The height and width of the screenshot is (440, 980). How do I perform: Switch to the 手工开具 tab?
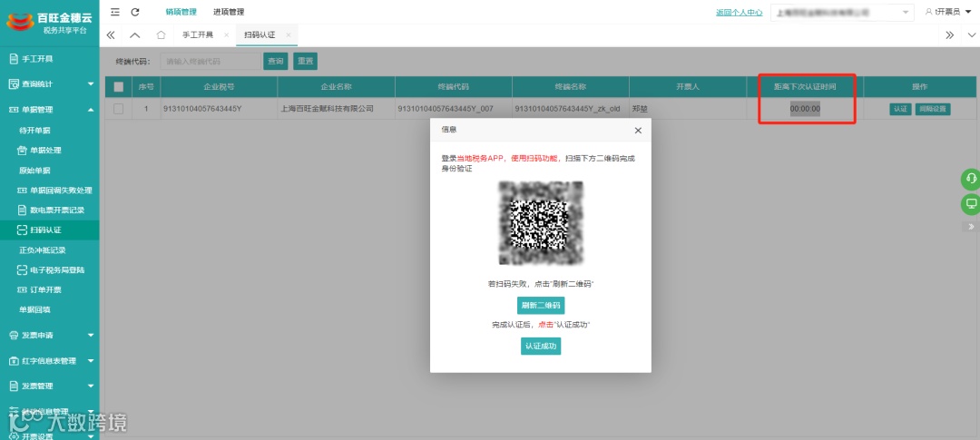pyautogui.click(x=198, y=35)
